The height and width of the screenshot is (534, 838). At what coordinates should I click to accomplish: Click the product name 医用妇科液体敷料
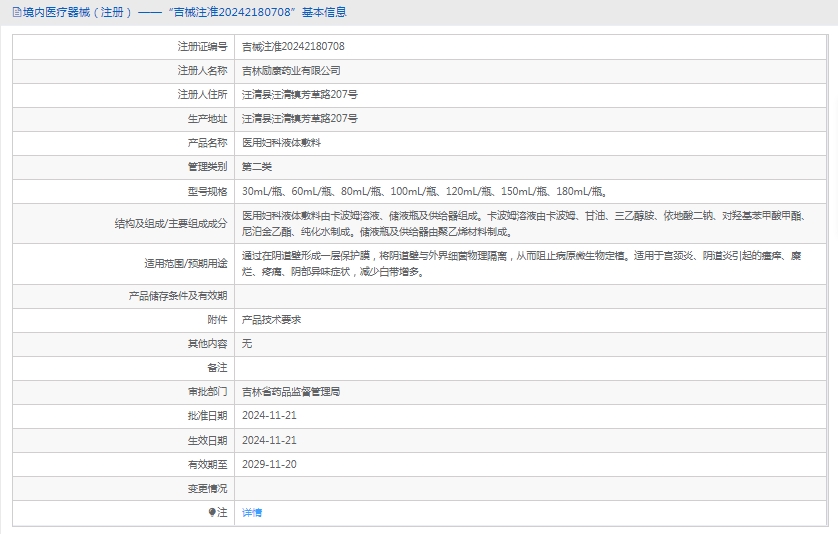coord(282,143)
